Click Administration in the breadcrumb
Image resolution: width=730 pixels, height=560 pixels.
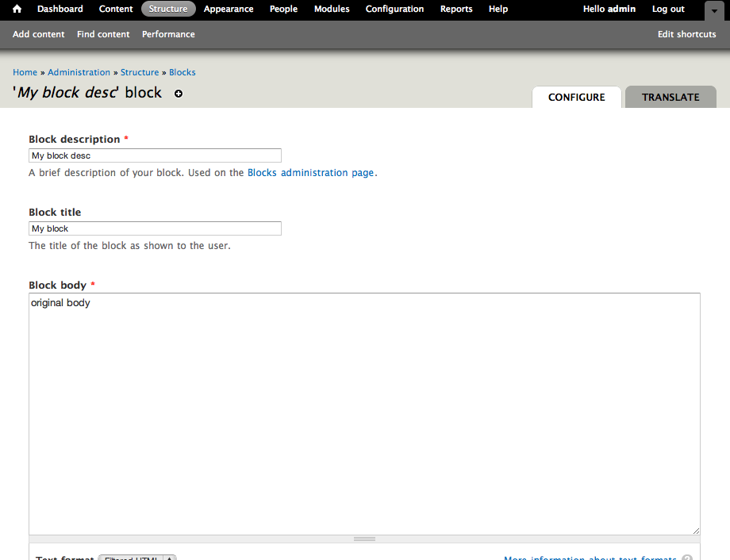pyautogui.click(x=79, y=72)
